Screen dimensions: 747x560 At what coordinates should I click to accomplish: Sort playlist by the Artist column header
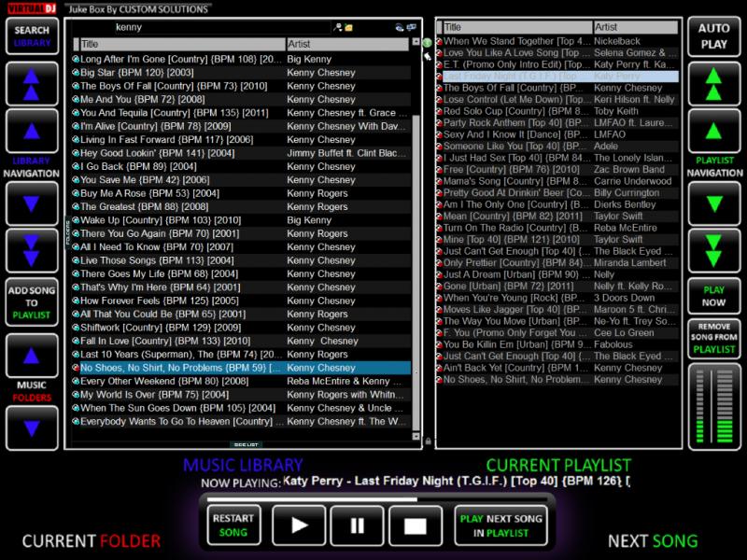click(636, 27)
